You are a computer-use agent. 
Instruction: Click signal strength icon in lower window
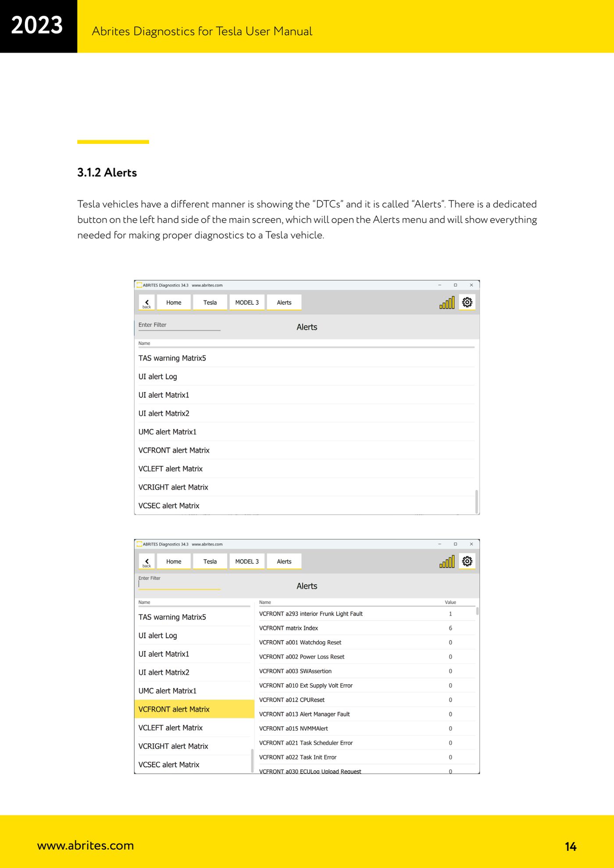click(447, 561)
